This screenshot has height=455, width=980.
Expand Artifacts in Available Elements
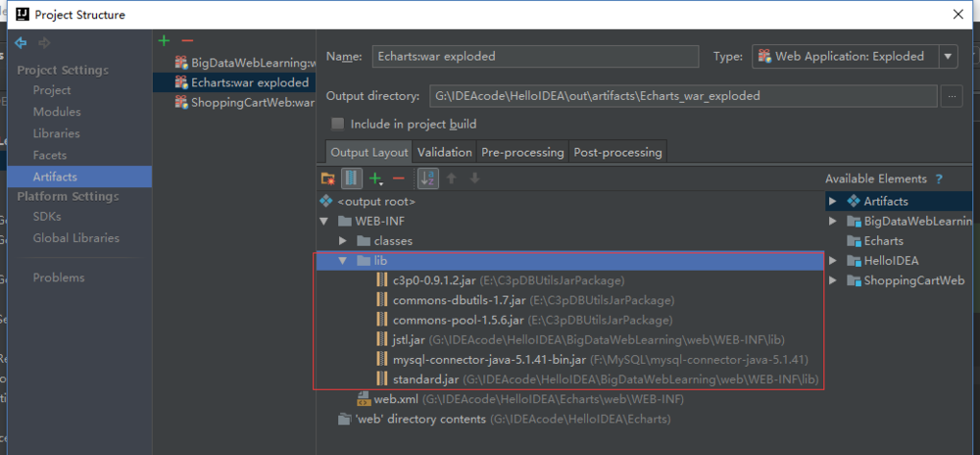(x=832, y=201)
